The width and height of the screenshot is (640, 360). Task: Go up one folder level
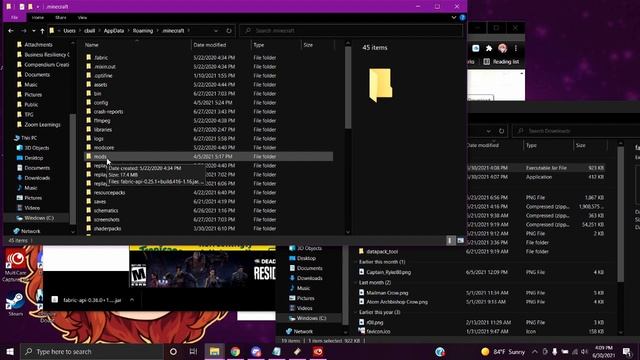[x=42, y=31]
